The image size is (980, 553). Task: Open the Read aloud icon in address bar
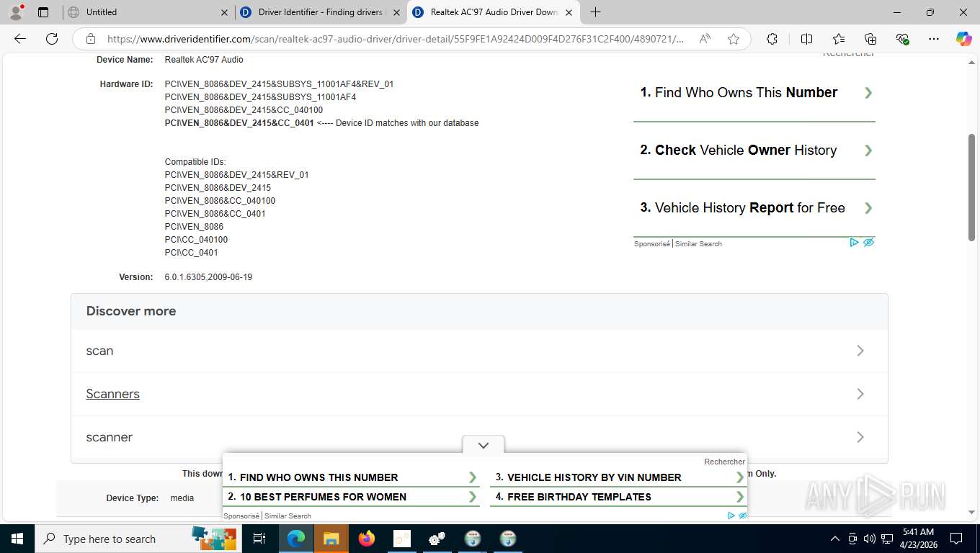[x=705, y=39]
